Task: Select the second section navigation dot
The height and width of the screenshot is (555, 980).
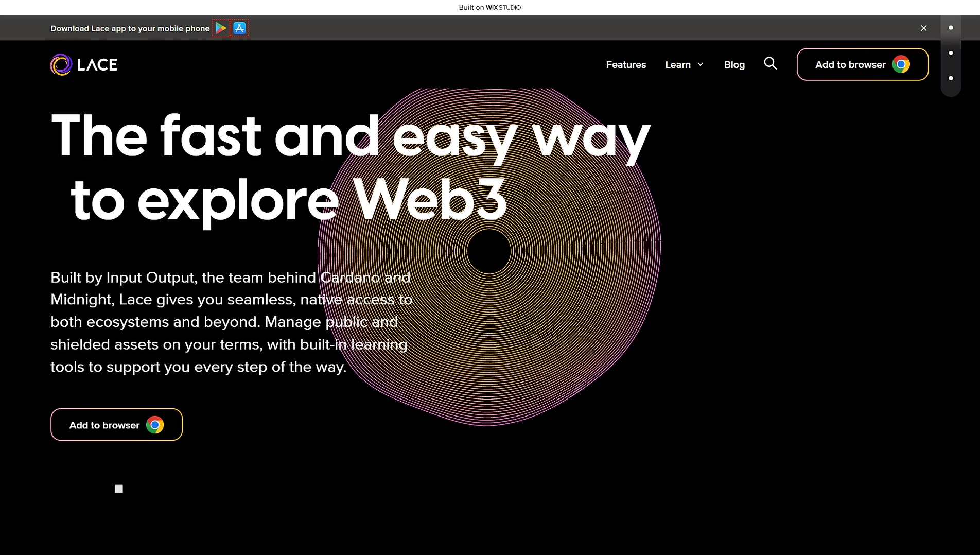Action: (x=950, y=53)
